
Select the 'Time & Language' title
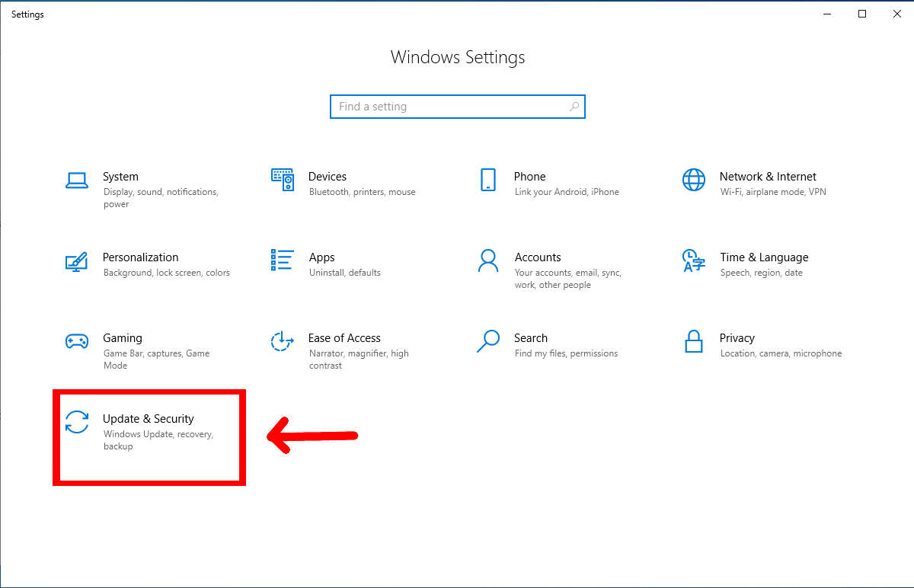[x=764, y=257]
